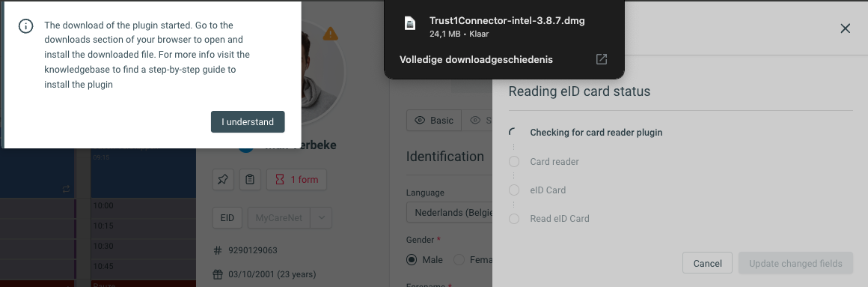Click the MyCareNet button
This screenshot has height=287, width=868.
279,218
